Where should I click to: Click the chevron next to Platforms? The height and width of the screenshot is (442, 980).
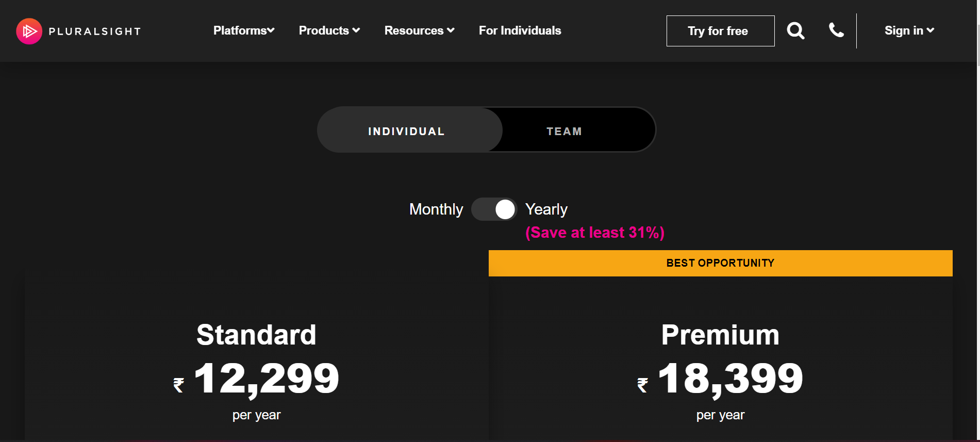[x=271, y=30]
